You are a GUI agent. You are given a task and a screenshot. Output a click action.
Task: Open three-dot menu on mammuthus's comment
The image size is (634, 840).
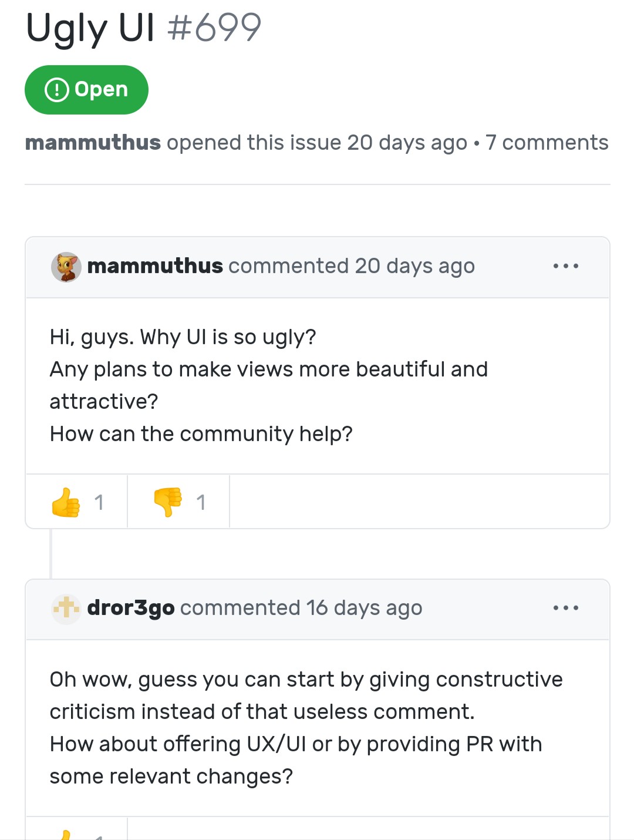tap(565, 267)
